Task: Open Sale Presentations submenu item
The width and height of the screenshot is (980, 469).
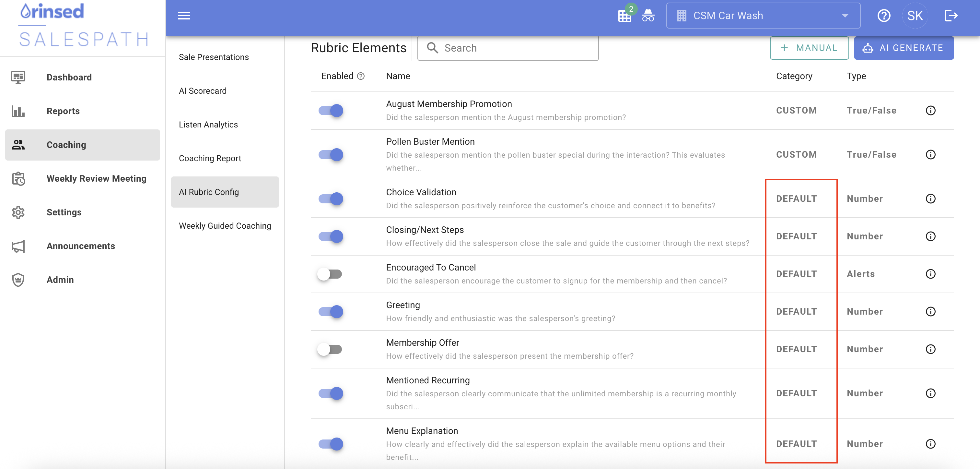Action: pyautogui.click(x=225, y=57)
